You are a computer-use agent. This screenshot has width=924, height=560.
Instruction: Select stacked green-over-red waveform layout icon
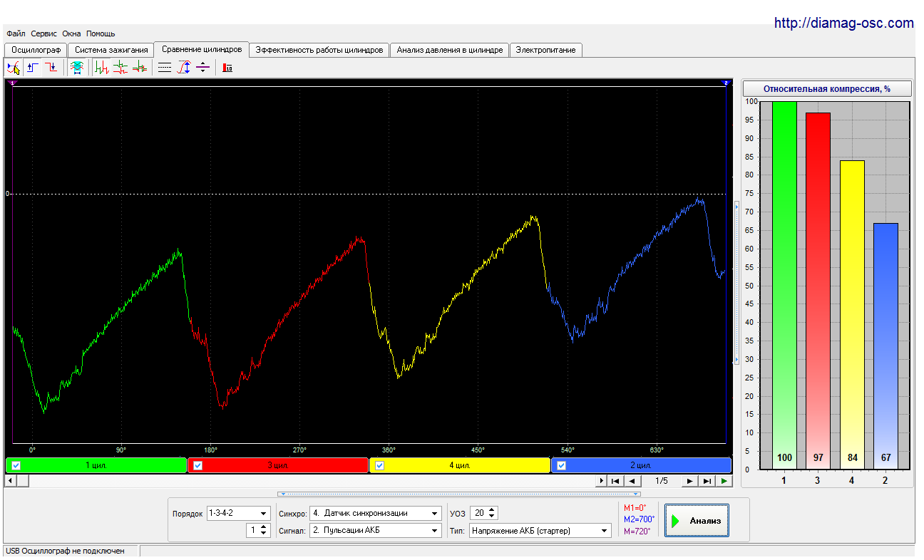point(120,68)
